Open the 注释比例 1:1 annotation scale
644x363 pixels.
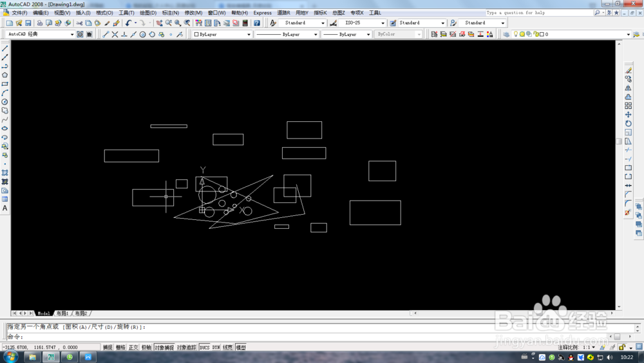[576, 348]
